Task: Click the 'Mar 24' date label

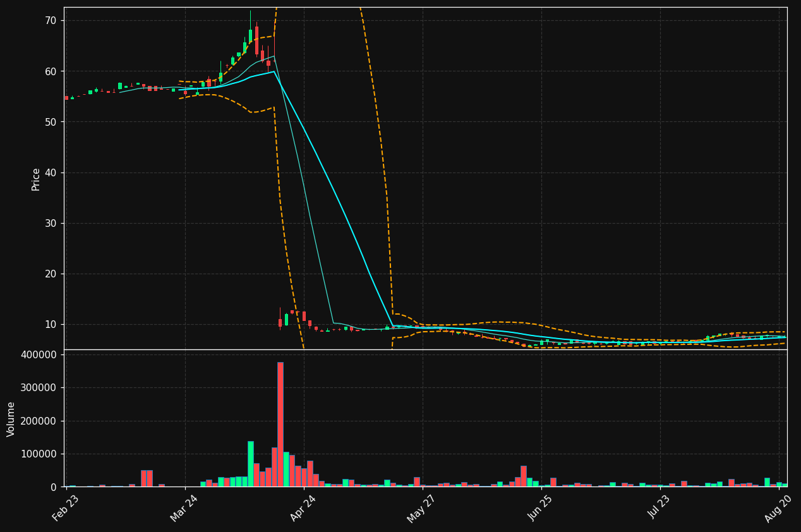Action: [x=184, y=508]
